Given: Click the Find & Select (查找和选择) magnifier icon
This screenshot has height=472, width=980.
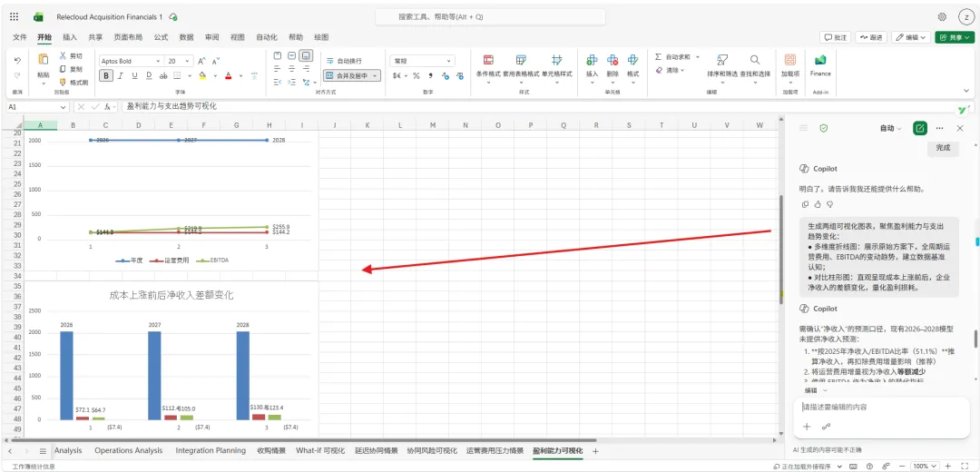Looking at the screenshot, I should [755, 60].
